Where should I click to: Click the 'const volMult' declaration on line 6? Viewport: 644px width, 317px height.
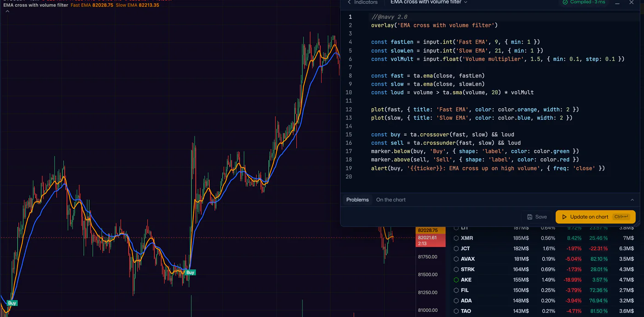coord(498,59)
